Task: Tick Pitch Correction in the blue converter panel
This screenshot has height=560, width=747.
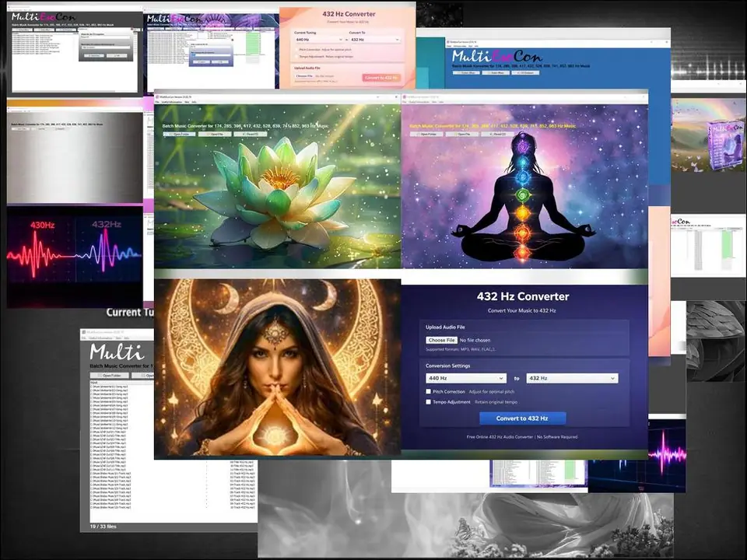Action: [429, 391]
